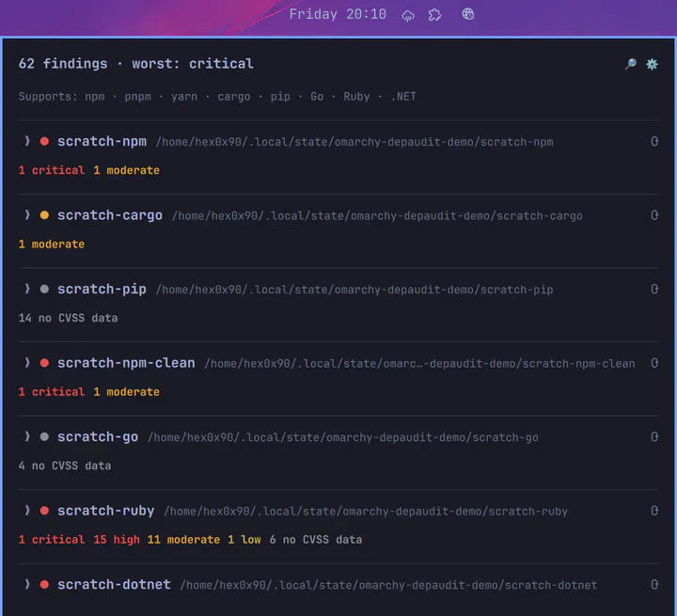The image size is (677, 616).
Task: Click '4 no CVSS data' label
Action: click(x=65, y=466)
